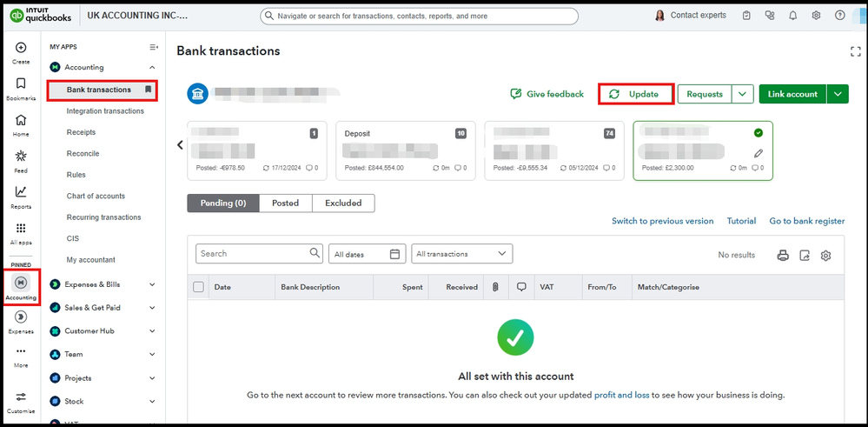Viewport: 868px width, 427px height.
Task: Open the Create plus icon
Action: click(x=21, y=48)
